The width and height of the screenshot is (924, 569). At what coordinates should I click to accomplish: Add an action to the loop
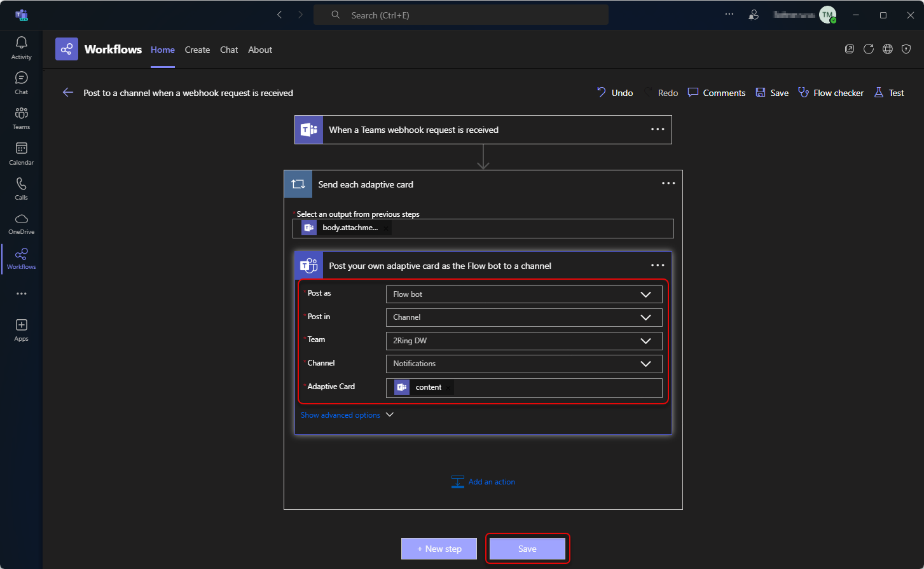(x=483, y=481)
